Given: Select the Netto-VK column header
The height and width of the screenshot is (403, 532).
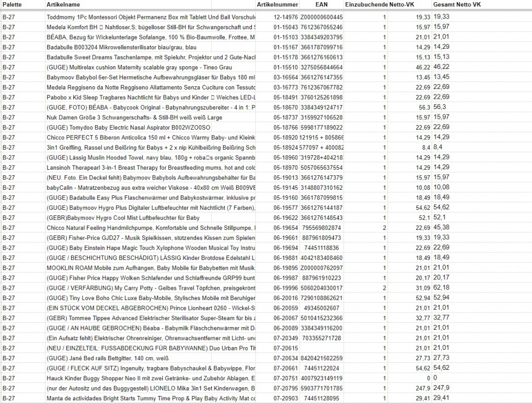Looking at the screenshot, I should tap(402, 4).
